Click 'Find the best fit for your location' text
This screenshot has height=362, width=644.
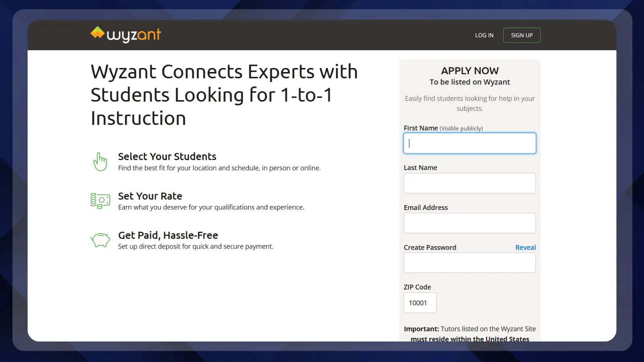219,168
